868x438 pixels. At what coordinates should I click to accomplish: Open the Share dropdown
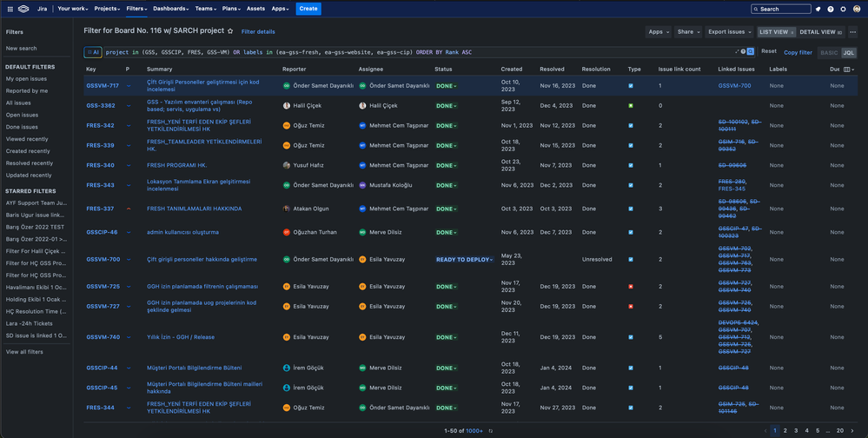point(688,32)
